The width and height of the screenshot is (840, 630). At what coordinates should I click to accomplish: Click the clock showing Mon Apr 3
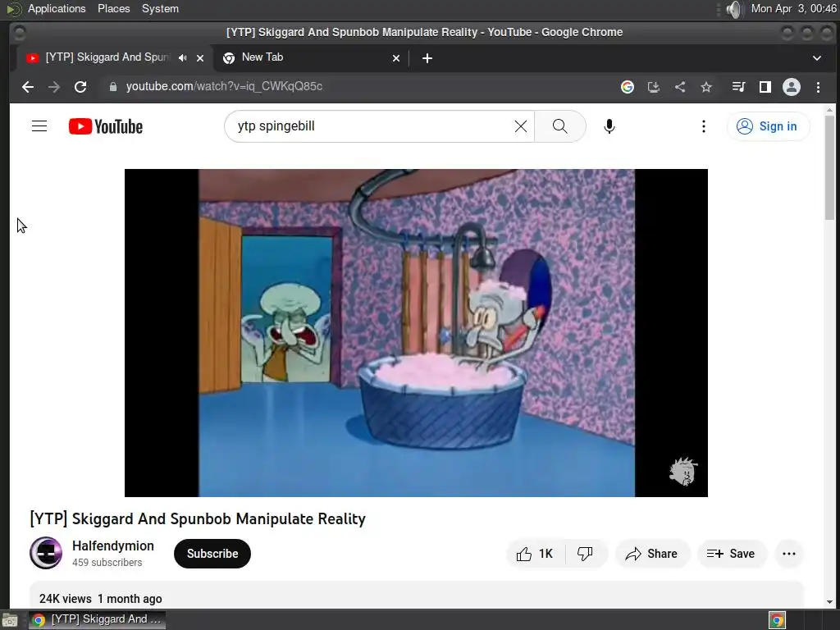click(x=793, y=8)
